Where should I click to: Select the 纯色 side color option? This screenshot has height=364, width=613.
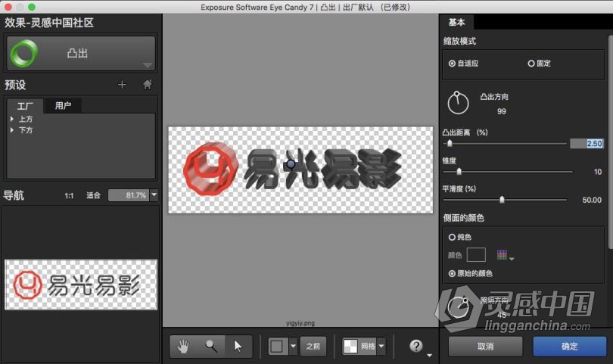(x=452, y=237)
